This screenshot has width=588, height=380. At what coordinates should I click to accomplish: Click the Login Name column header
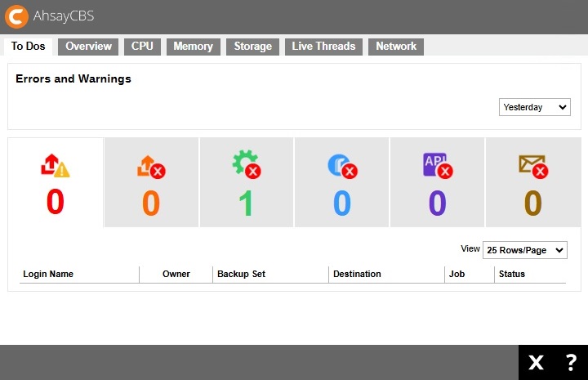pyautogui.click(x=48, y=274)
